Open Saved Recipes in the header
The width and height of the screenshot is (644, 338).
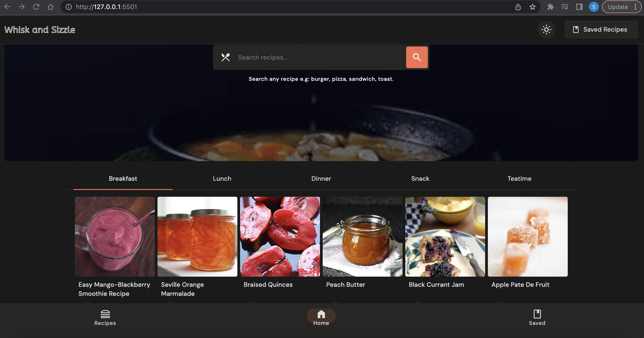pyautogui.click(x=601, y=30)
